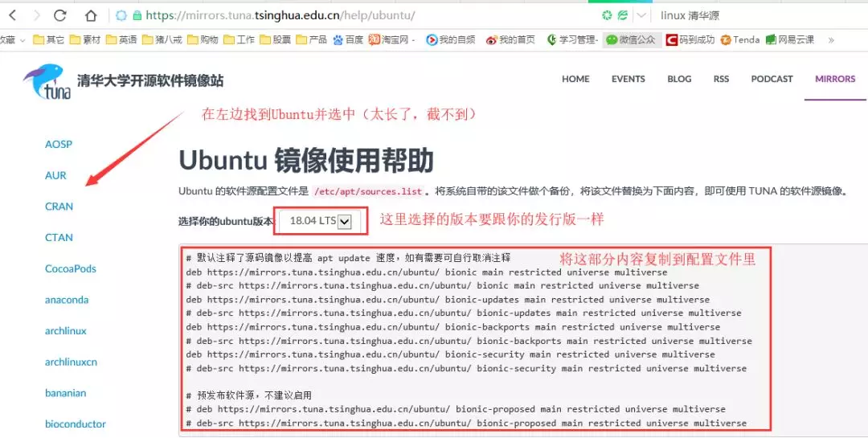Open the 18.04 LTS ubuntu version dropdown
The image size is (868, 438).
[x=321, y=221]
